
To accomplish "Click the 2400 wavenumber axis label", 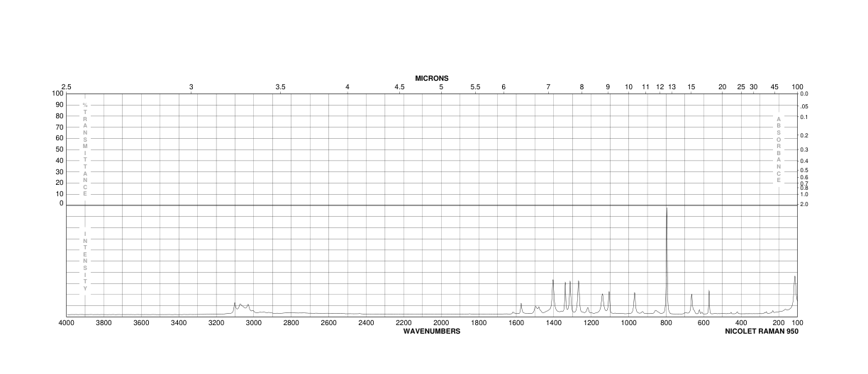I will click(366, 324).
